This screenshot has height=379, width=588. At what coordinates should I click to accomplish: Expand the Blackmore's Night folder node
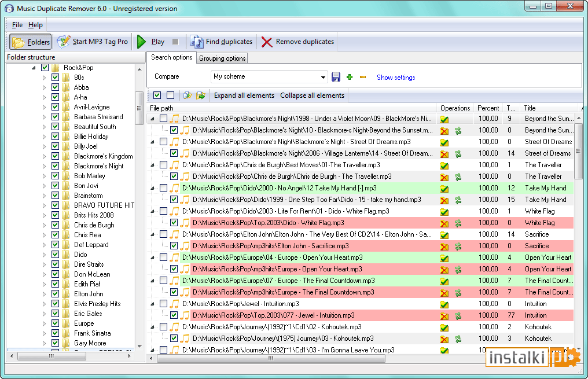tap(44, 166)
